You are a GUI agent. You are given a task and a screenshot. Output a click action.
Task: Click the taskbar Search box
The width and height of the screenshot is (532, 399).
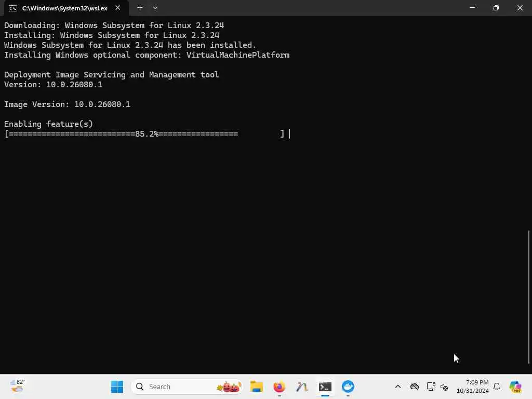[187, 387]
